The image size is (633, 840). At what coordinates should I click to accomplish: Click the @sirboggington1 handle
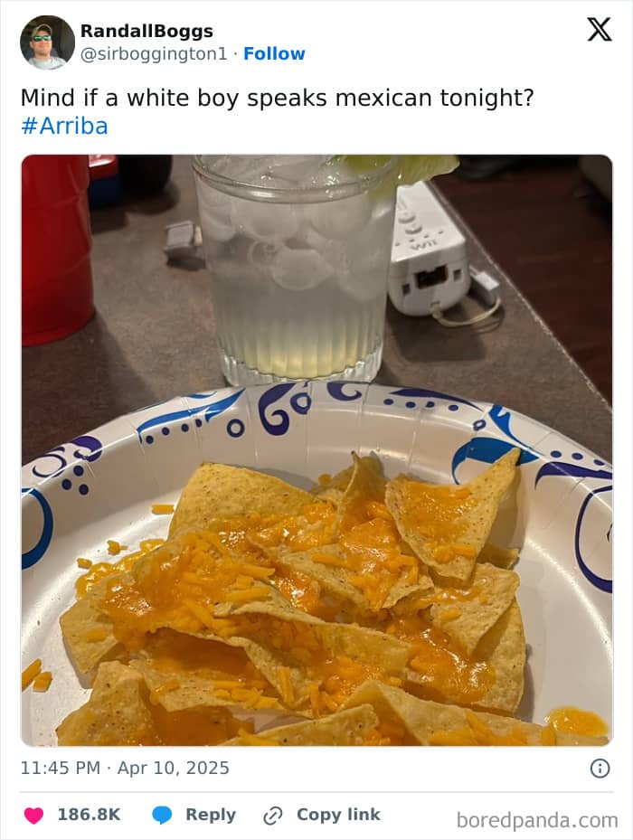coord(154,53)
